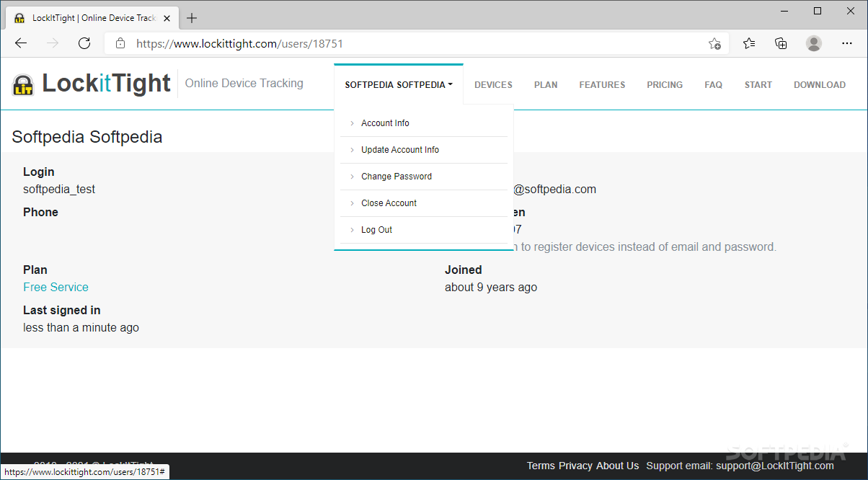This screenshot has height=480, width=868.
Task: Minimize the browser window
Action: tap(783, 11)
